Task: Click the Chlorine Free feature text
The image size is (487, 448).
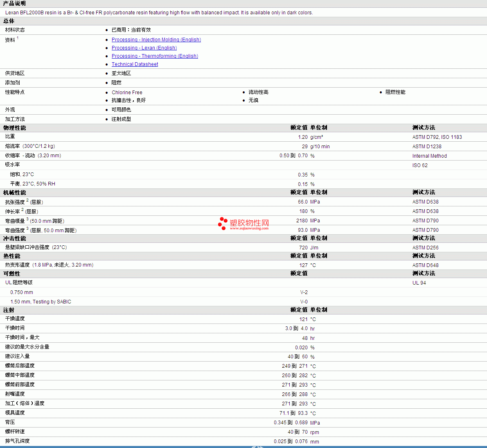Action: pos(127,93)
